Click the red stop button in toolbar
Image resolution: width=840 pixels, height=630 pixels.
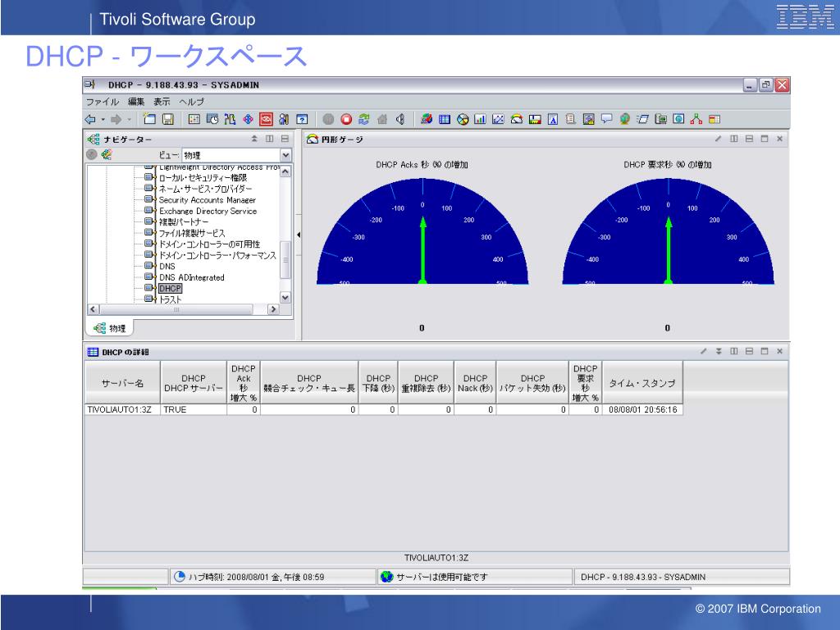[347, 120]
